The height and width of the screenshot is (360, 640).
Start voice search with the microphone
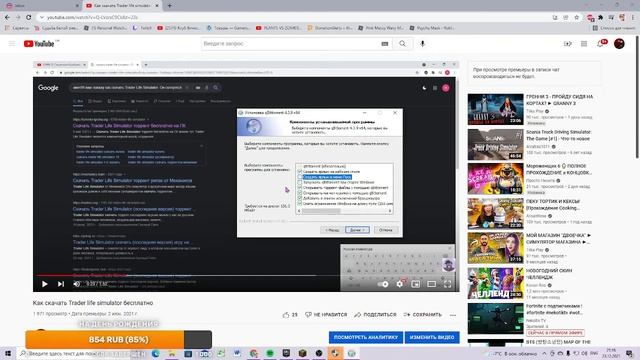pyautogui.click(x=422, y=44)
